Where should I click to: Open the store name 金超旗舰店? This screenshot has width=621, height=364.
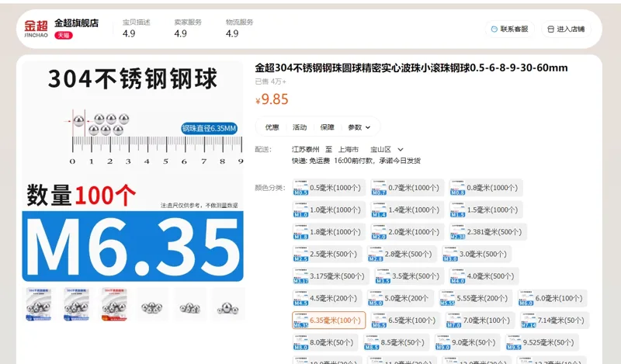point(76,23)
